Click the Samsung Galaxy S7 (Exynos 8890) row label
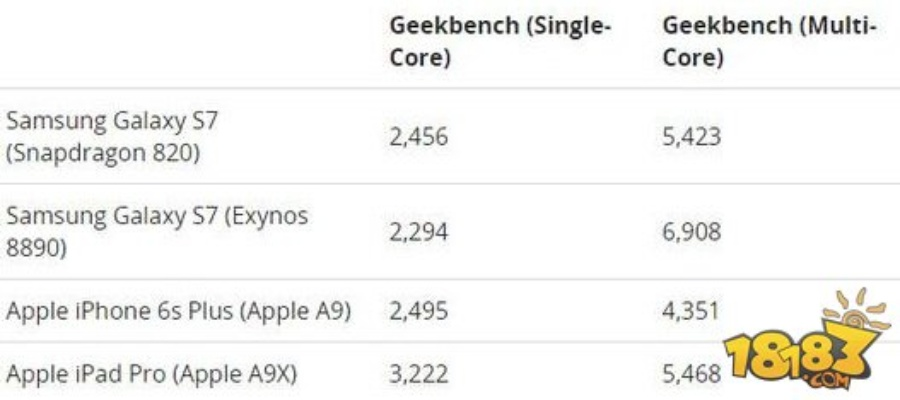The image size is (900, 400). coord(157,231)
